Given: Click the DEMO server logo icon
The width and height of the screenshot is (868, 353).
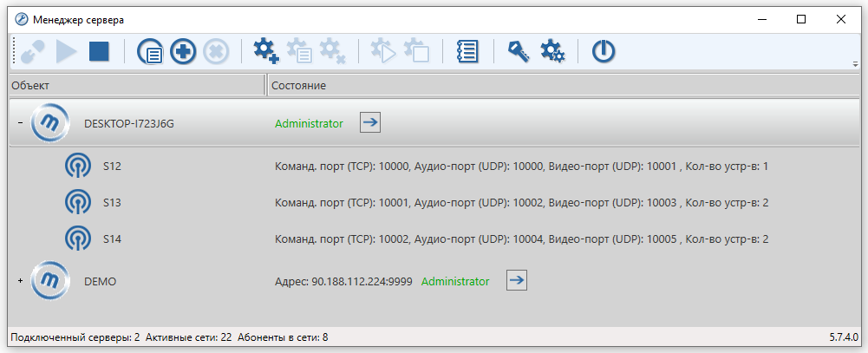Looking at the screenshot, I should [50, 280].
